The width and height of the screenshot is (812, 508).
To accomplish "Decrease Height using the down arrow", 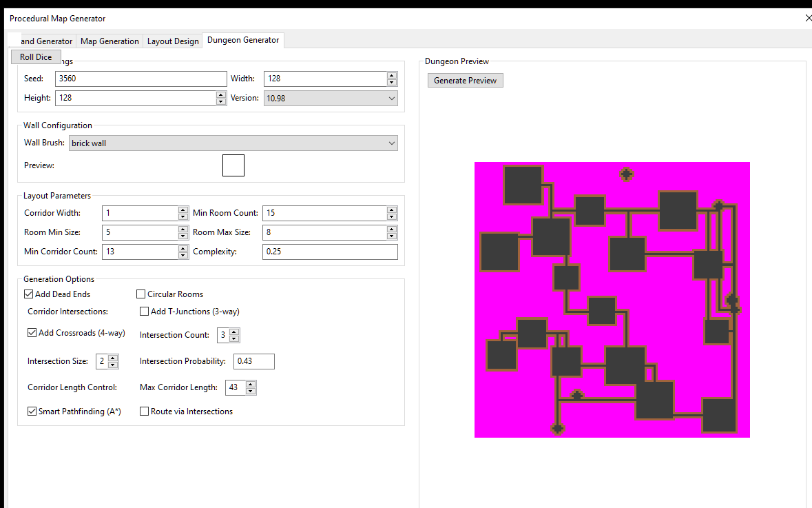I will pos(221,101).
